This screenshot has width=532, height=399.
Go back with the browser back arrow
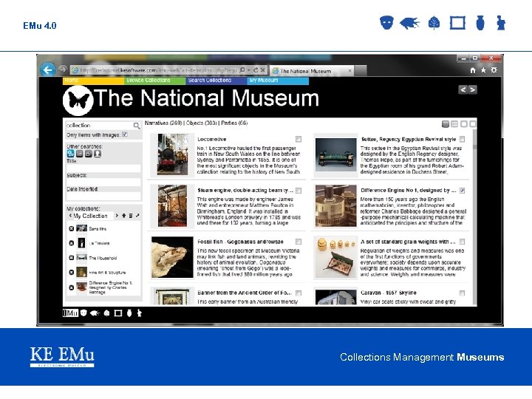tap(48, 70)
